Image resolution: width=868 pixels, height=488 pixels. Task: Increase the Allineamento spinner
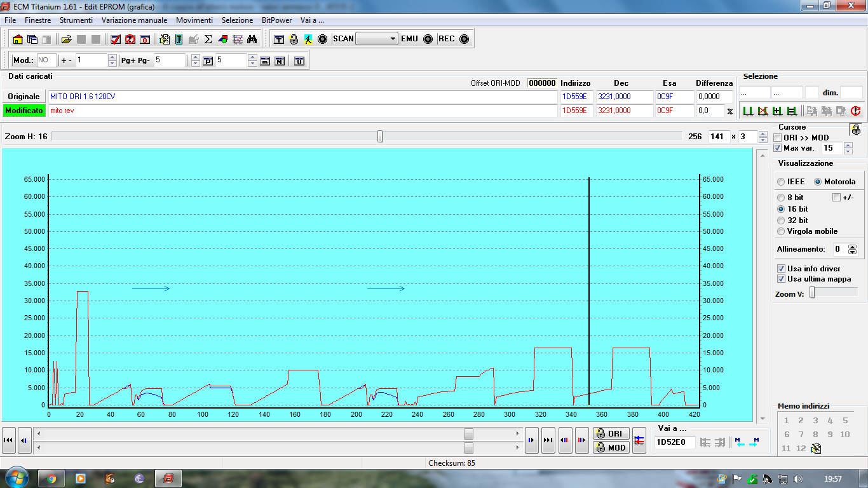point(853,247)
